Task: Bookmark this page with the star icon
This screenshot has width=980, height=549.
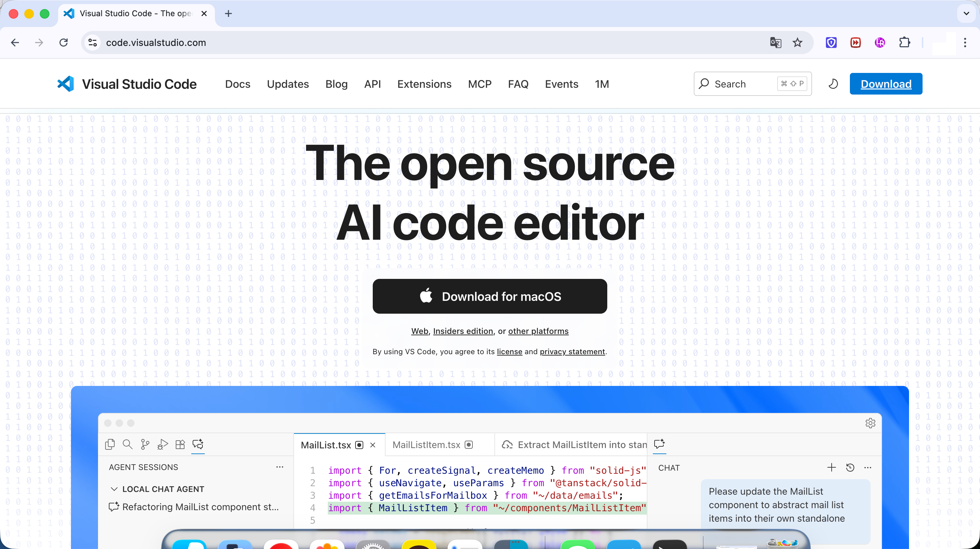Action: [798, 43]
